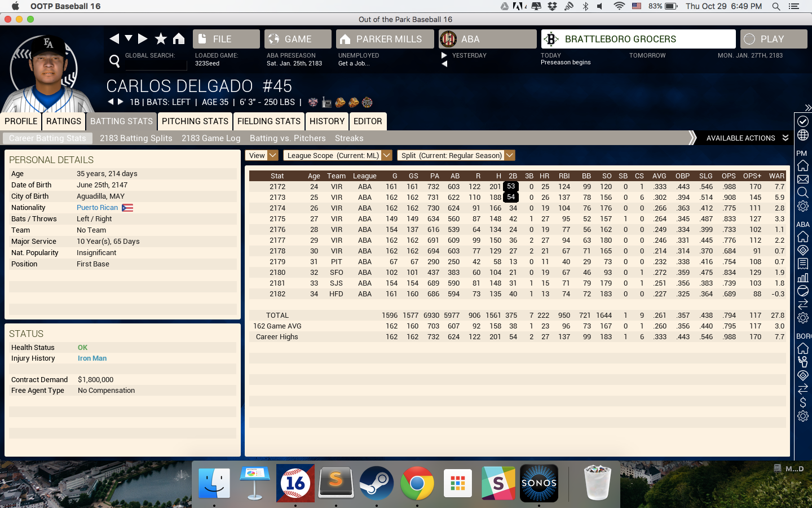
Task: Open the Split regular season dropdown
Action: coord(456,155)
